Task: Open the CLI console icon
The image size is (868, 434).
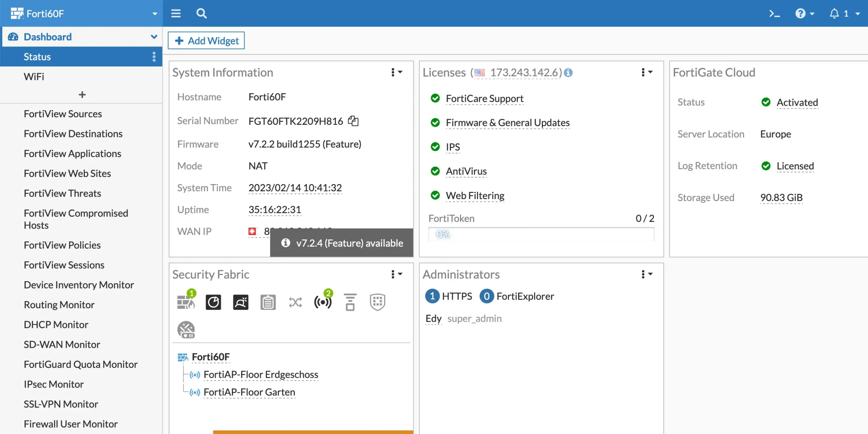Action: [774, 14]
